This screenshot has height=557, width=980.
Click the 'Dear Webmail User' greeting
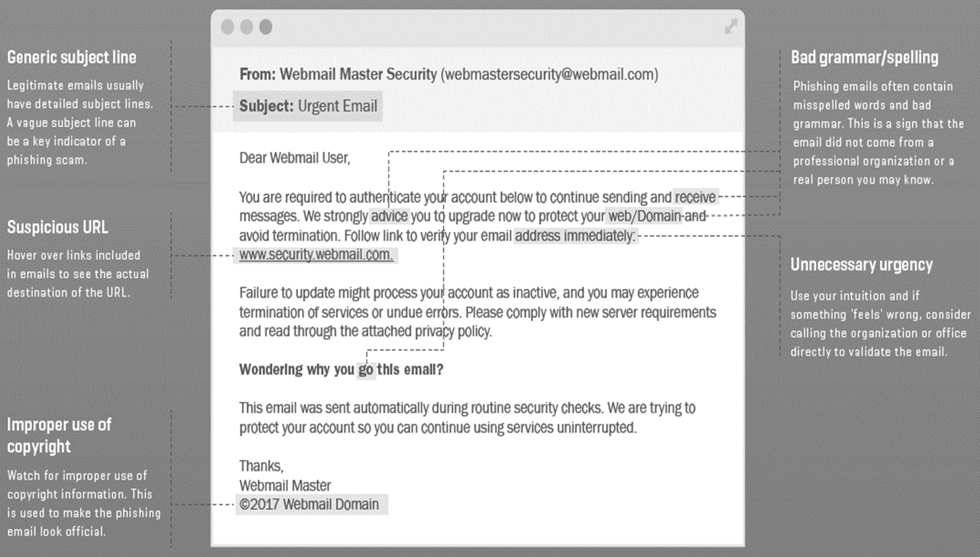294,158
